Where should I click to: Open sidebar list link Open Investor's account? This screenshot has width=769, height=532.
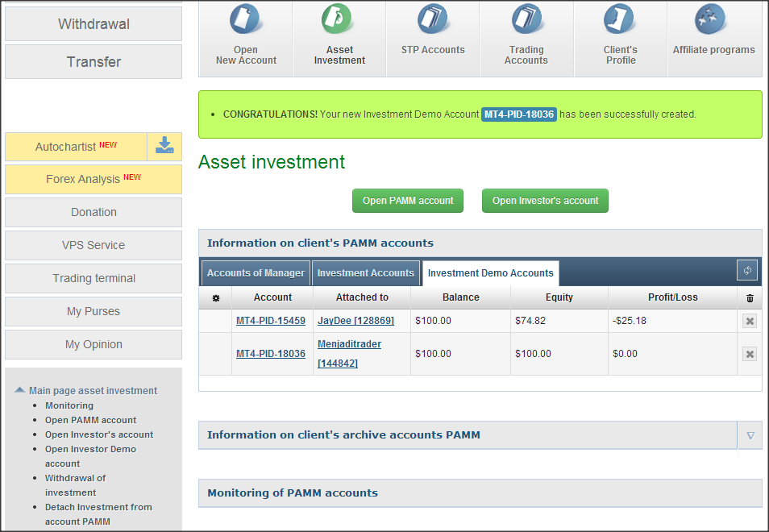[x=99, y=434]
